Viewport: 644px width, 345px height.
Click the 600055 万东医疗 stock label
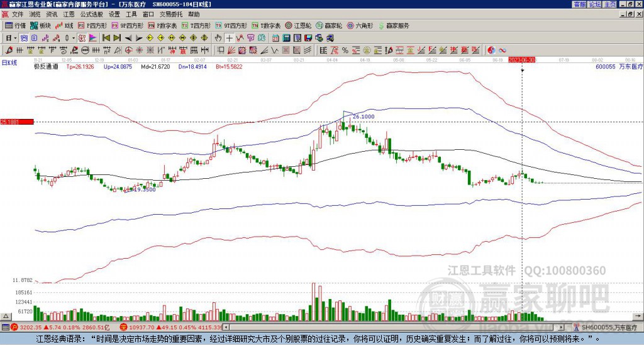[619, 66]
